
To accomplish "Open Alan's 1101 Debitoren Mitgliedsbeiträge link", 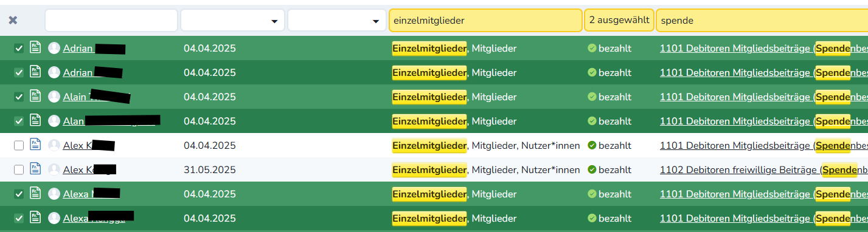I will [x=764, y=121].
